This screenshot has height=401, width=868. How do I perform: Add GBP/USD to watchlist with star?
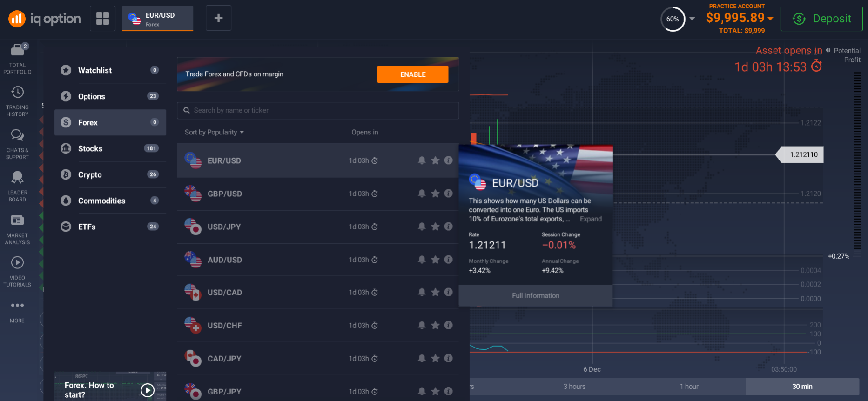point(435,194)
